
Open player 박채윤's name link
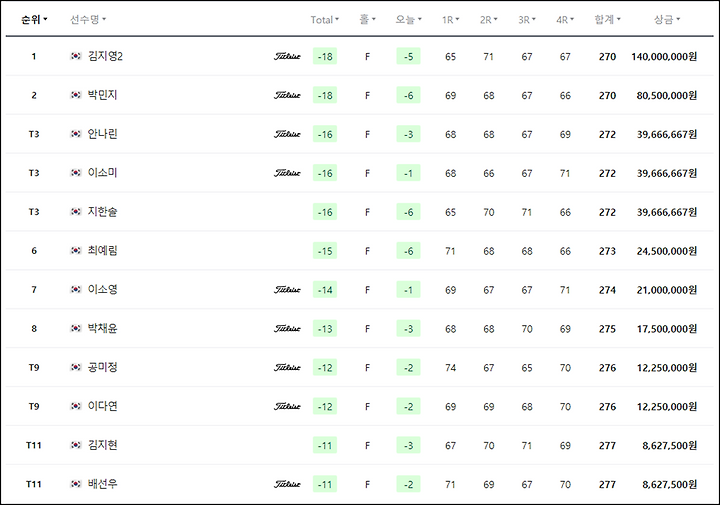pyautogui.click(x=102, y=328)
